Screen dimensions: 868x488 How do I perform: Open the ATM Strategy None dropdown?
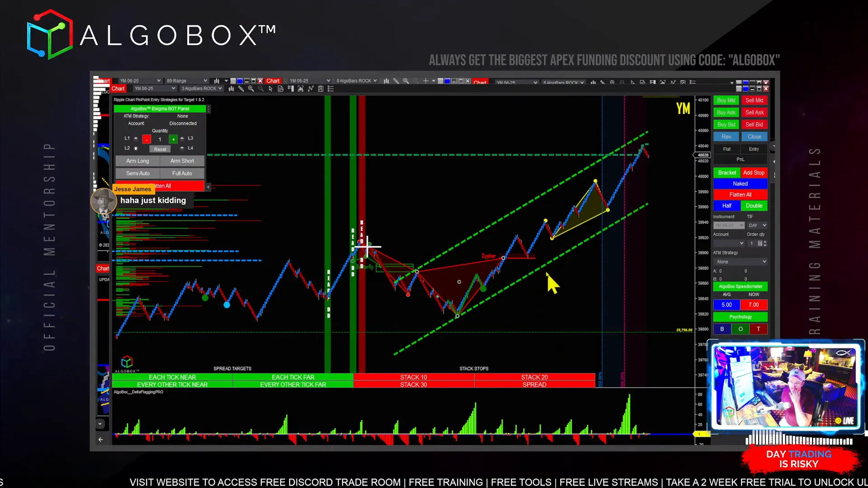pos(741,262)
